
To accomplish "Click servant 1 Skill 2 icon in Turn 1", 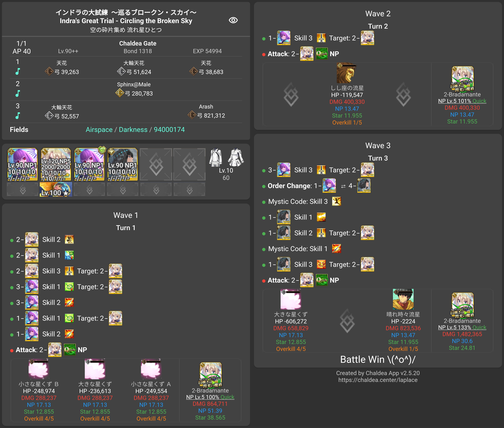I will pyautogui.click(x=69, y=334).
